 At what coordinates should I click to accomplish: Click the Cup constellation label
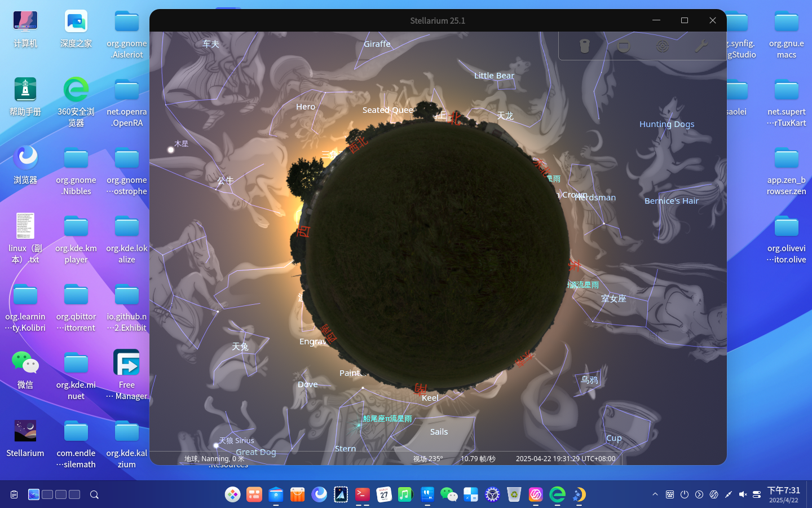click(614, 438)
